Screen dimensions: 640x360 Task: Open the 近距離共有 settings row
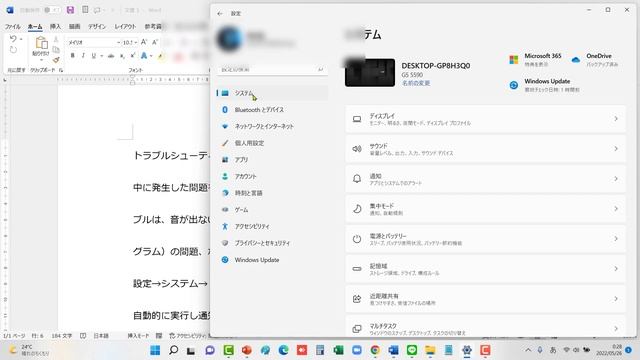pos(485,299)
